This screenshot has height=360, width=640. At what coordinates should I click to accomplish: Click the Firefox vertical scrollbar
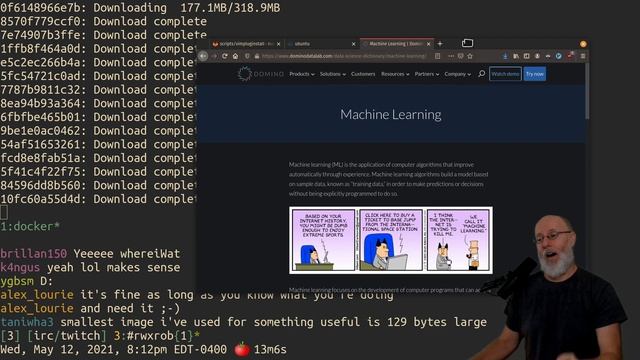587,91
